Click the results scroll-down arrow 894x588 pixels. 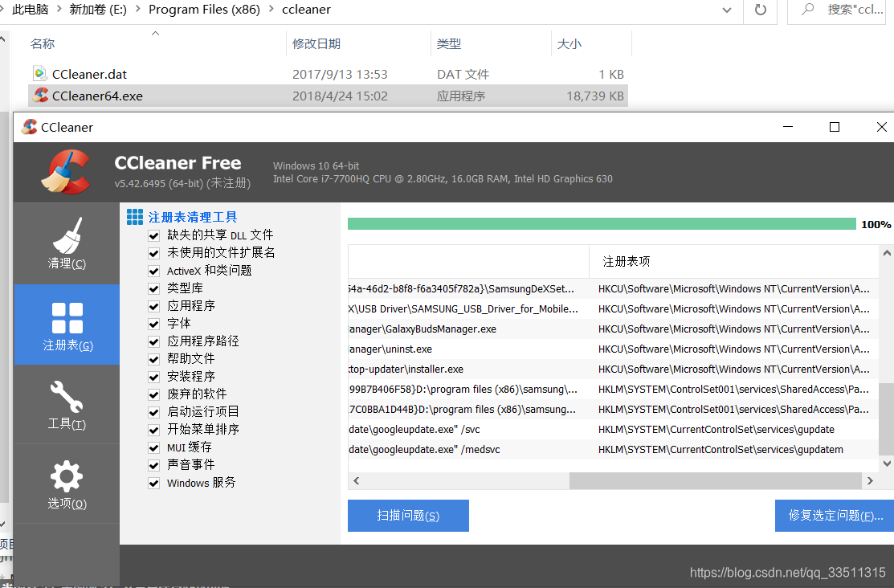coord(887,463)
